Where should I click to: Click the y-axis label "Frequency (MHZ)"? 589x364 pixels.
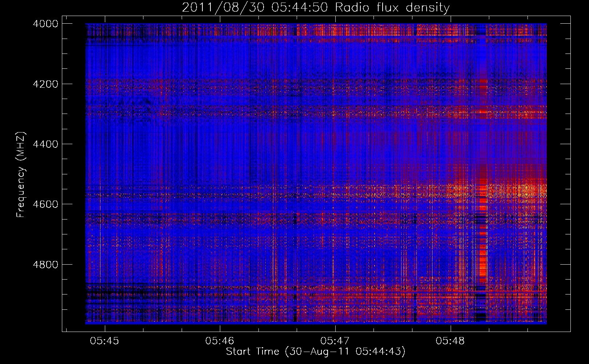pyautogui.click(x=21, y=175)
